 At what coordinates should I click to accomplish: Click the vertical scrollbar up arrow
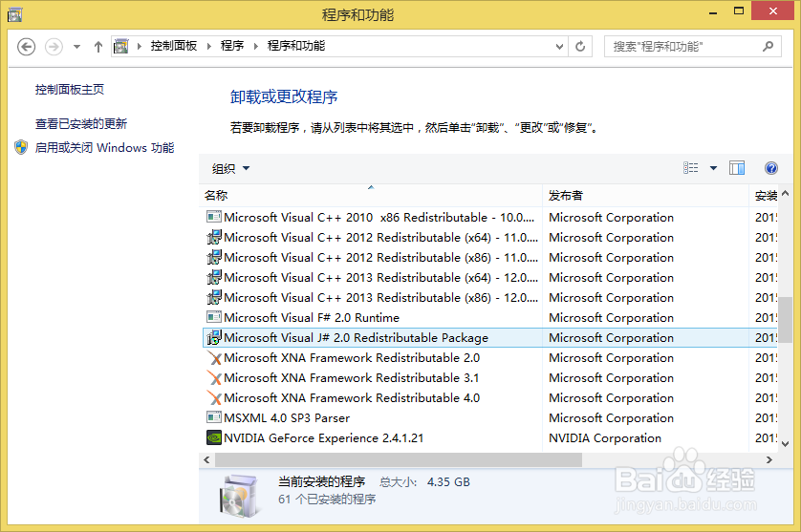coord(785,194)
